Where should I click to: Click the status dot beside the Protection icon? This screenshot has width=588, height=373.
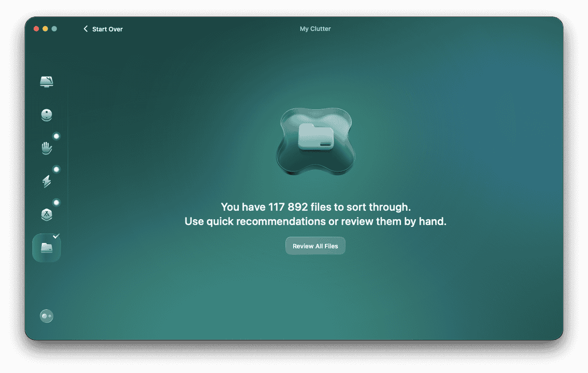[56, 136]
